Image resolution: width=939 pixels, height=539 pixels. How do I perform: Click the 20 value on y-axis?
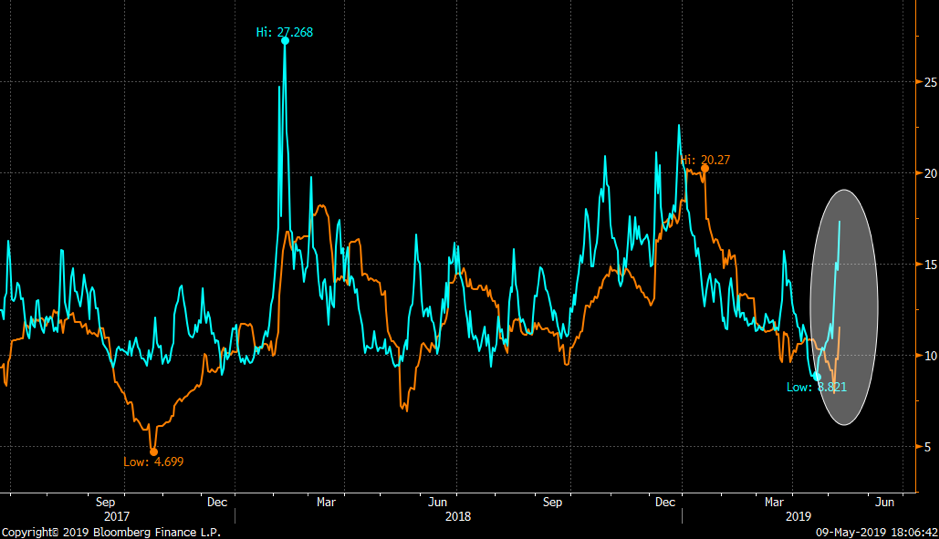[x=930, y=173]
